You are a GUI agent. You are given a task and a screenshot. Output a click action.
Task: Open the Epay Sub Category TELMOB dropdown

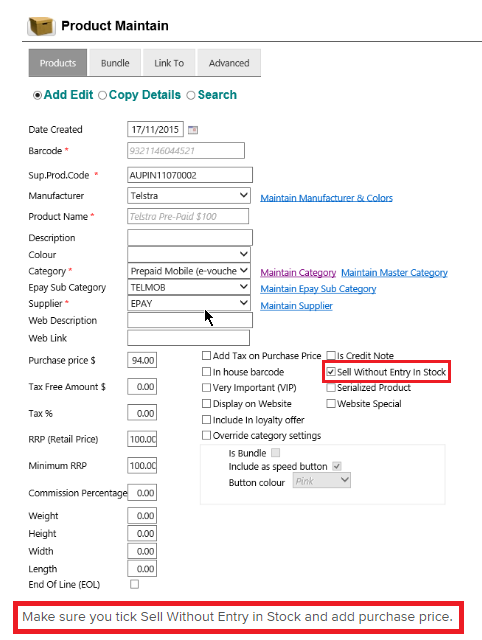coord(189,287)
